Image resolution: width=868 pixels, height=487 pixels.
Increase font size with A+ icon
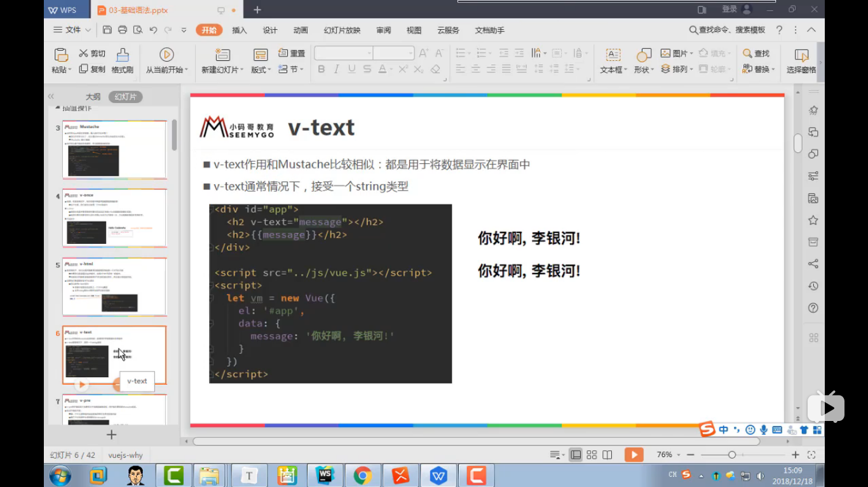(x=423, y=53)
